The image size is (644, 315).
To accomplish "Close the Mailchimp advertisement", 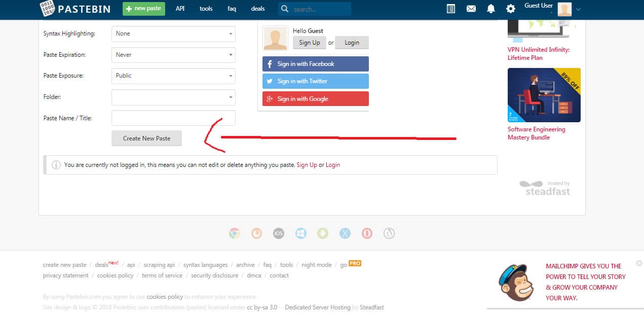I will click(639, 263).
